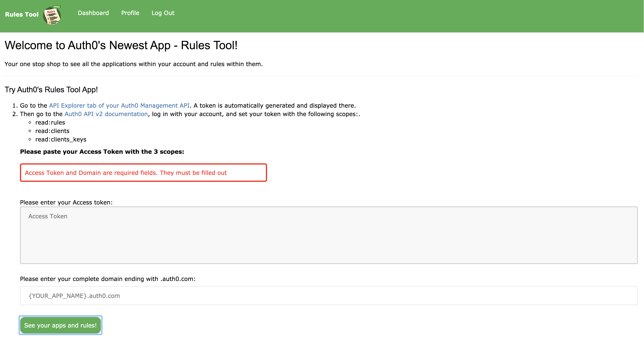Click the Rules Tool brand text
This screenshot has height=359, width=644.
coord(22,14)
